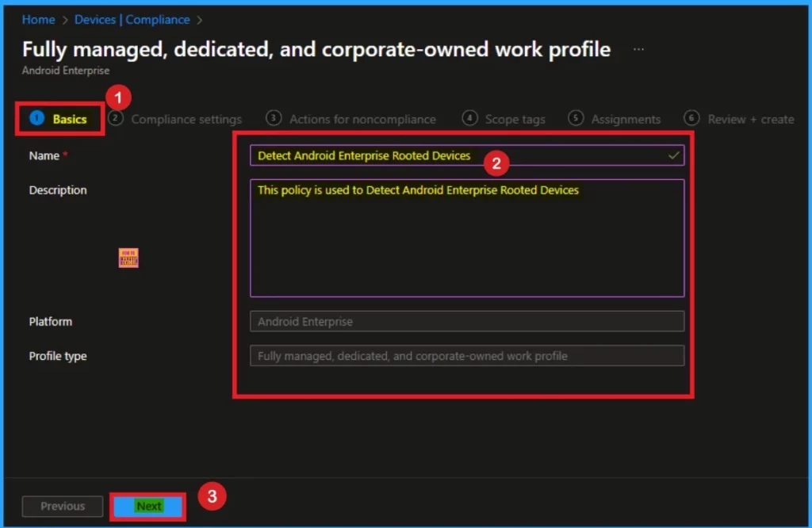Click the validation checkmark in Name field

pyautogui.click(x=673, y=155)
